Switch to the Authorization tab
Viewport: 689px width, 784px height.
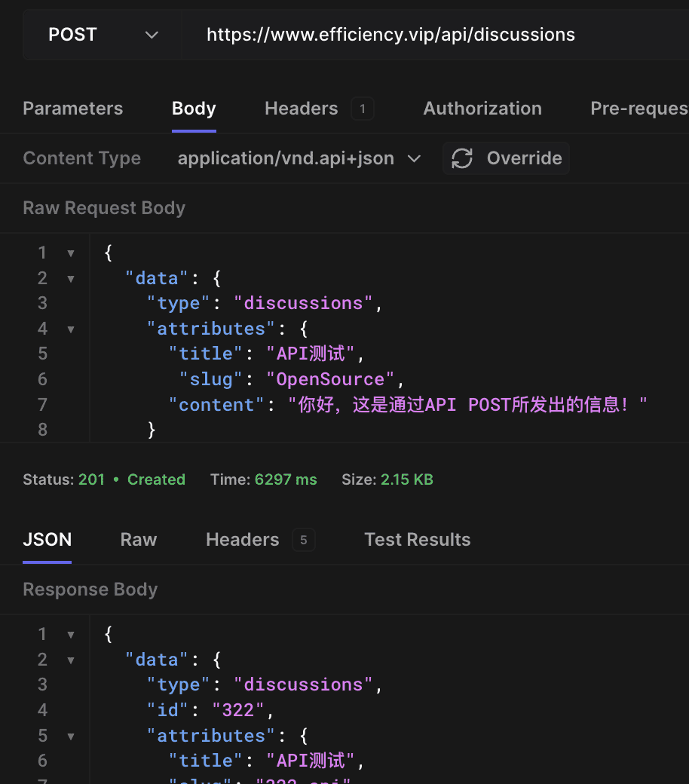[x=482, y=109]
